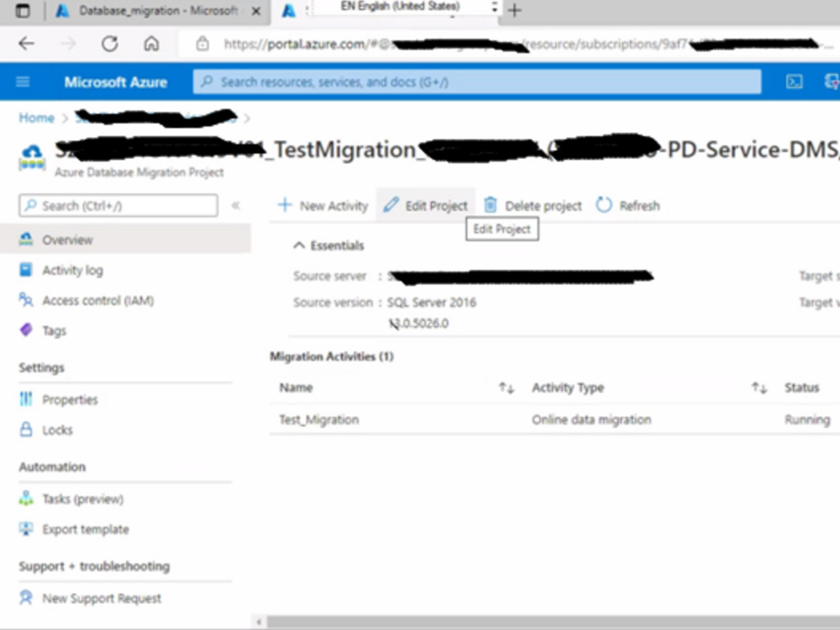Click the Export template icon
This screenshot has width=840, height=630.
pyautogui.click(x=26, y=528)
